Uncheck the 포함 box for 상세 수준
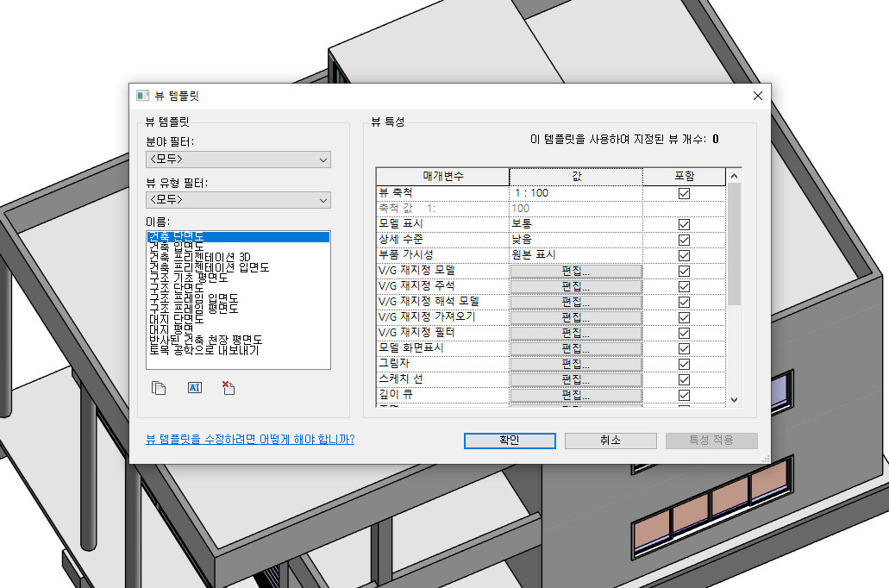The width and height of the screenshot is (889, 588). 685,240
